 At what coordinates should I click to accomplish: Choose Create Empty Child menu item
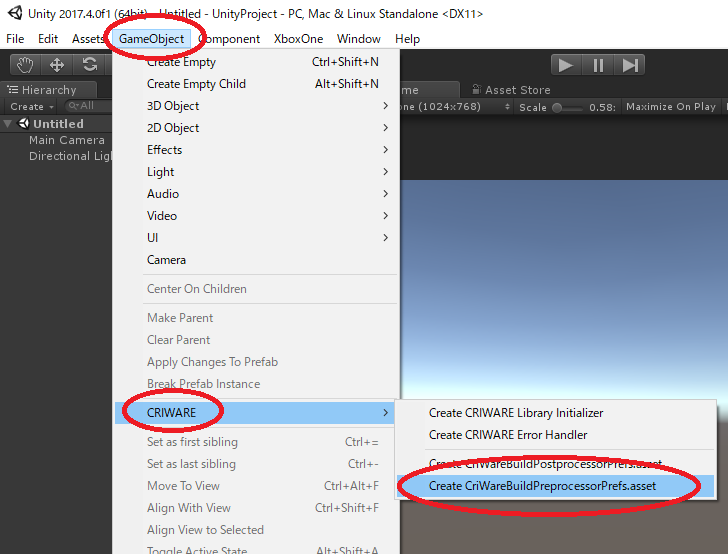coord(256,84)
